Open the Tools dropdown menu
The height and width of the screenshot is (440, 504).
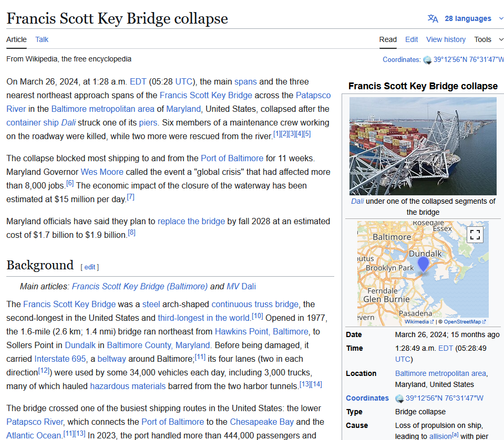pos(488,39)
